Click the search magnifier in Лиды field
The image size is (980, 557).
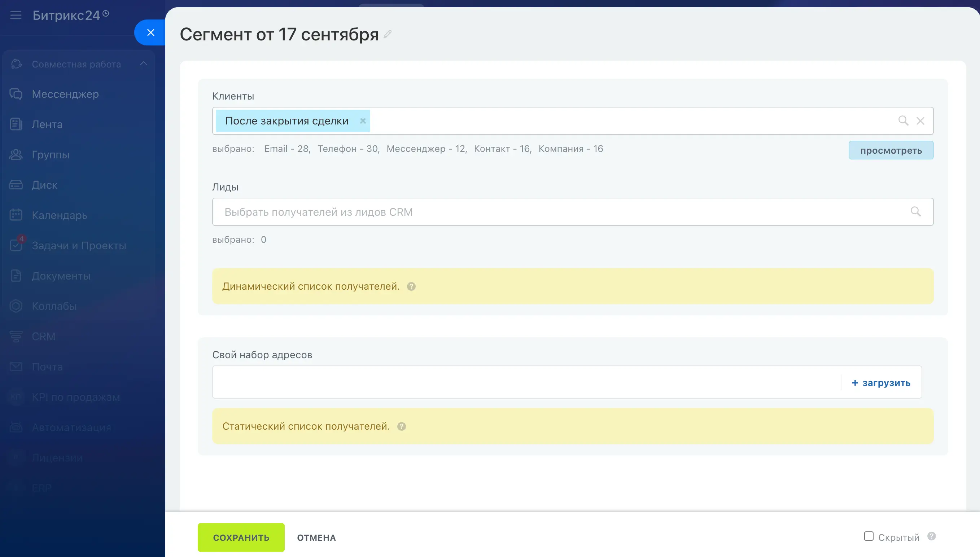point(915,211)
